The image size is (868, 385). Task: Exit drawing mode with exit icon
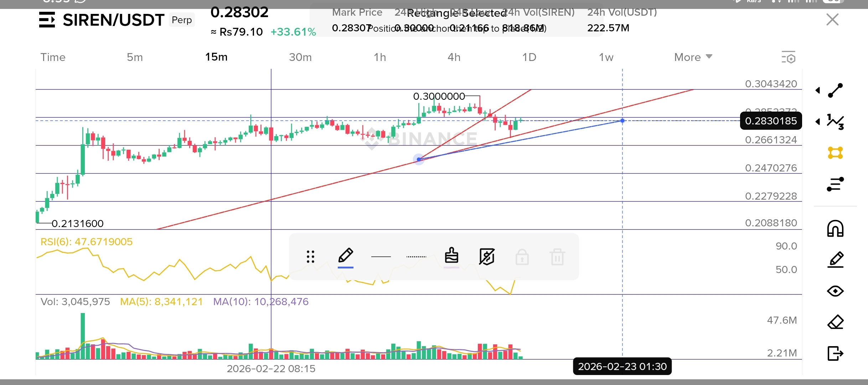tap(835, 354)
